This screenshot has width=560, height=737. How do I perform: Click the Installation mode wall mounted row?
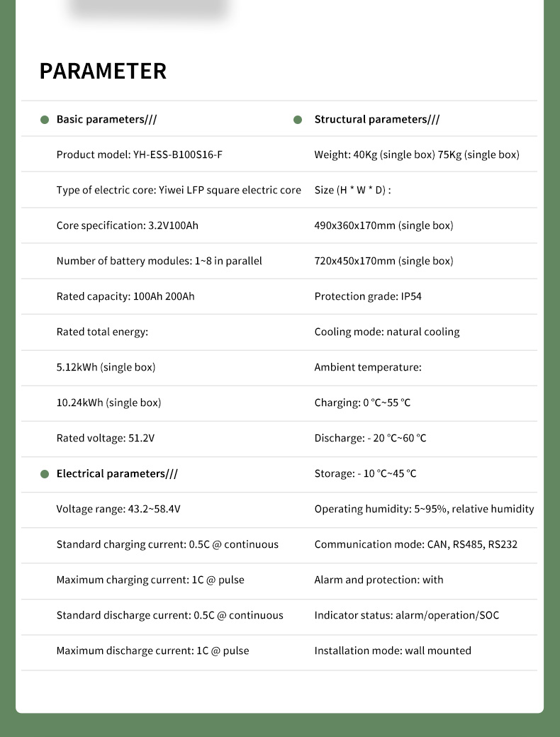click(x=393, y=651)
